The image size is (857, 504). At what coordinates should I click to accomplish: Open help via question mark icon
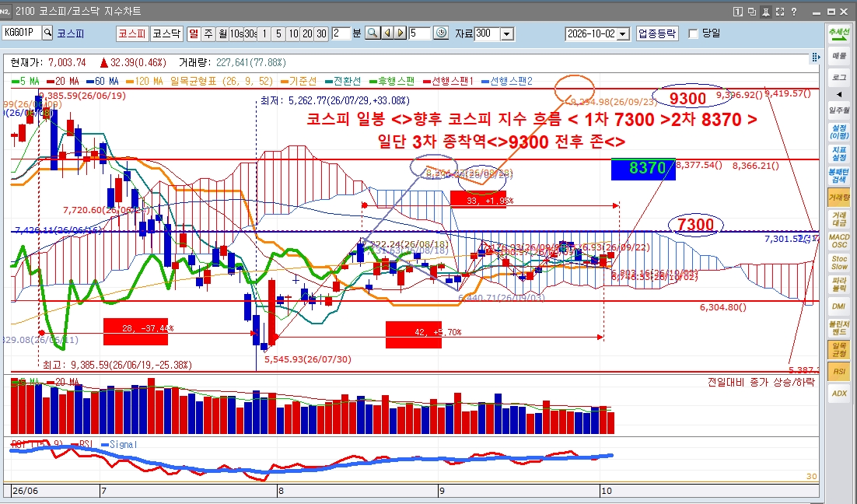794,12
